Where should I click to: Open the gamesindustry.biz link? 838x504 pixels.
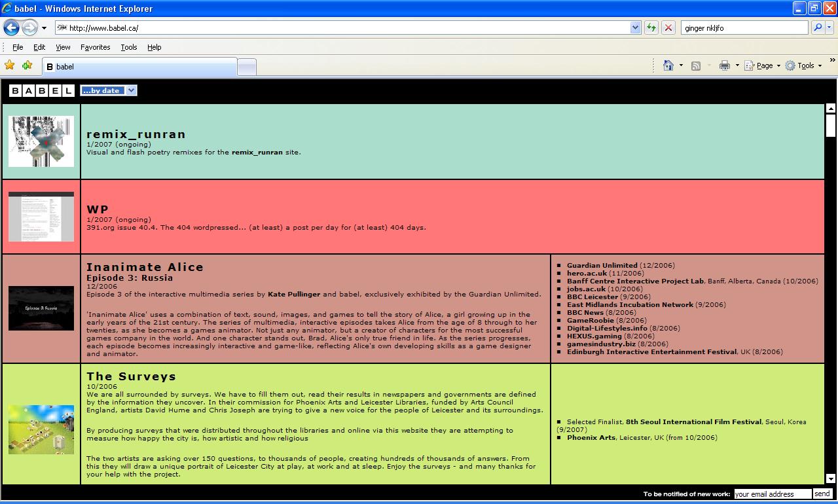point(601,344)
